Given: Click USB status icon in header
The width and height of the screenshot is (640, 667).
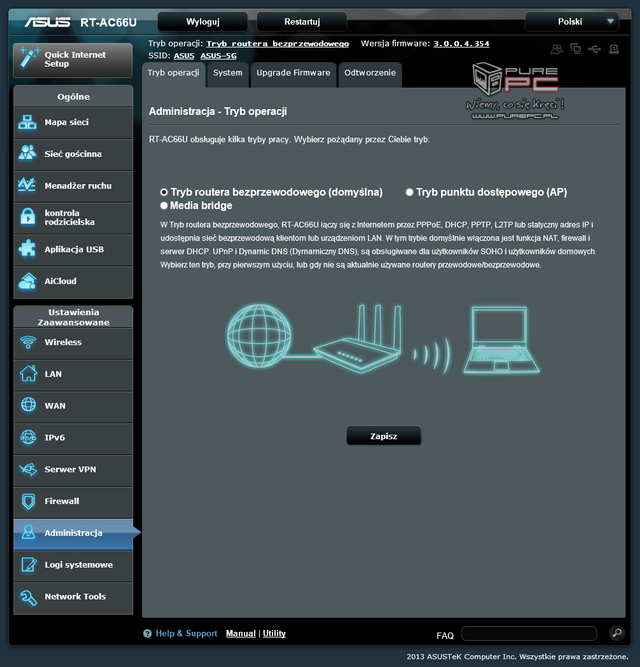Looking at the screenshot, I should pos(594,49).
